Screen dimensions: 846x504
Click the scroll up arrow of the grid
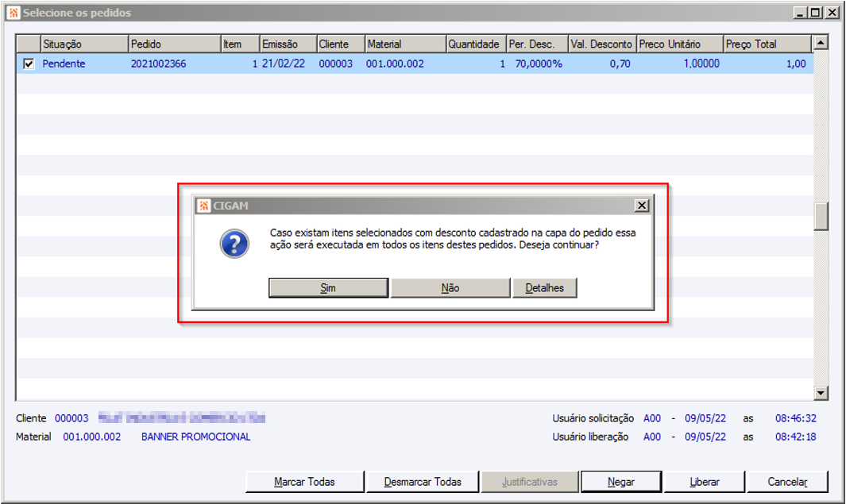(821, 42)
